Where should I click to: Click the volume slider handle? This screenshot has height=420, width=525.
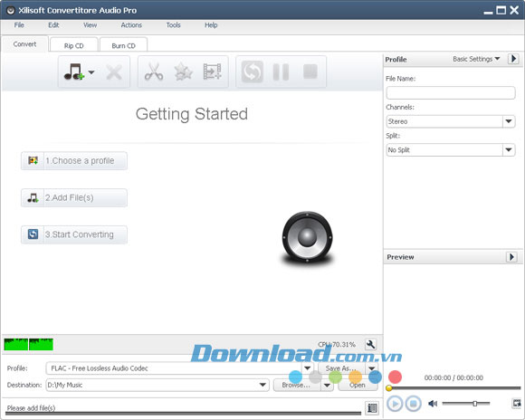point(475,403)
